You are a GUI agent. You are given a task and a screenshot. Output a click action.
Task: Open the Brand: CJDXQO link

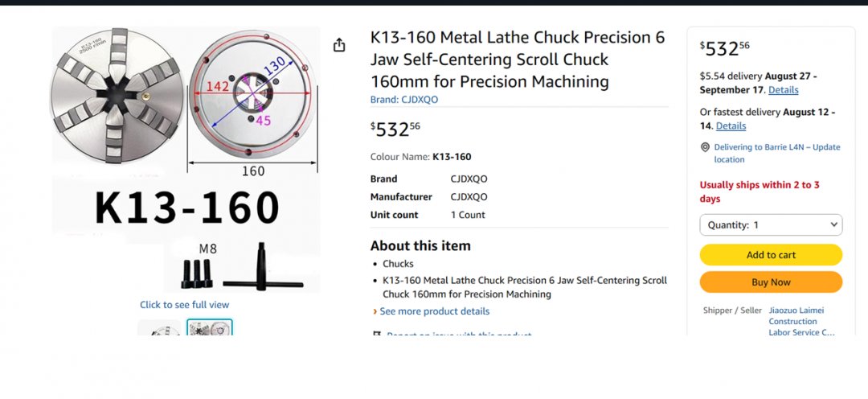(x=404, y=100)
